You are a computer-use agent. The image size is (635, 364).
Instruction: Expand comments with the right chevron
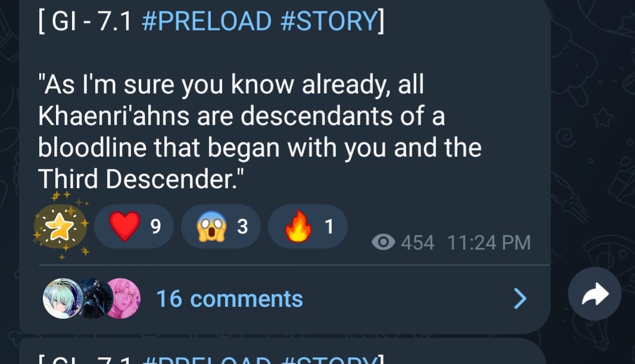click(x=520, y=299)
